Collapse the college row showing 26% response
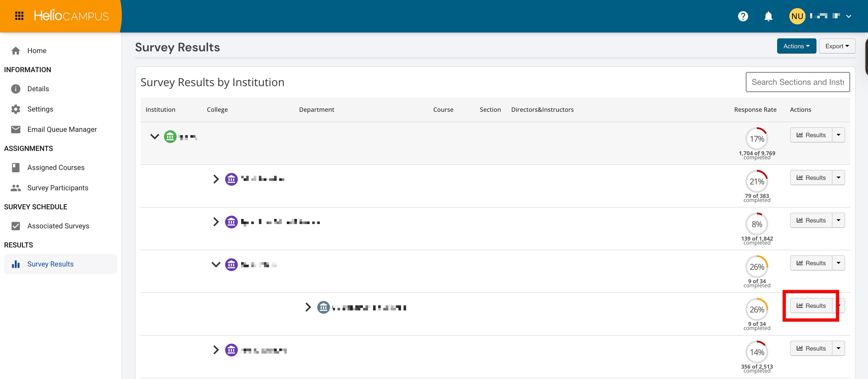 pos(216,264)
